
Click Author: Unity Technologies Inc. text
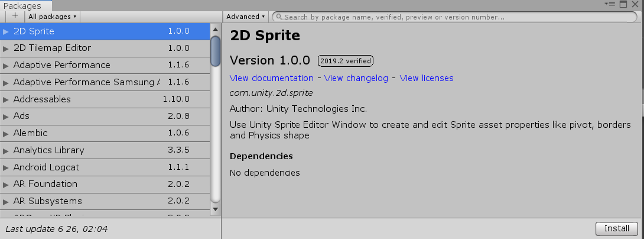(298, 109)
